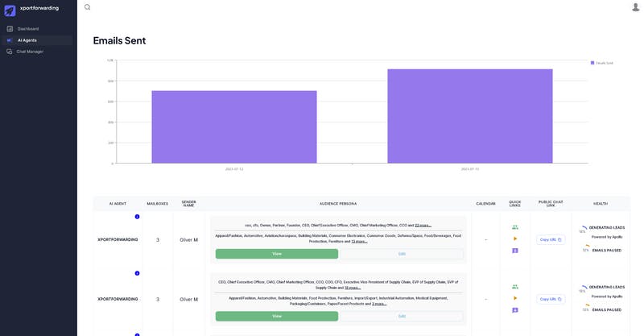This screenshot has height=336, width=644.
Task: Expand the '13 more' industries link in first row
Action: (359, 242)
